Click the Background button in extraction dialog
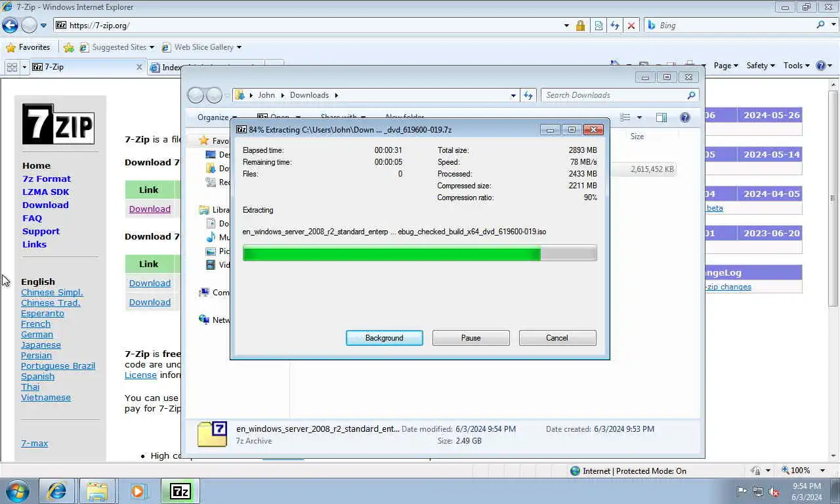Viewport: 840px width, 504px height. point(384,338)
